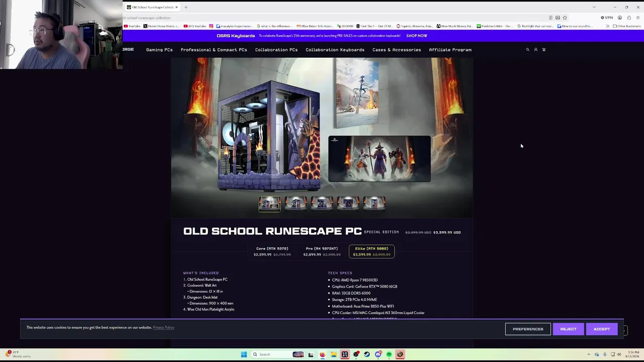Expand the hidden bookmarks overflow chevron
This screenshot has height=362, width=644.
[x=607, y=26]
